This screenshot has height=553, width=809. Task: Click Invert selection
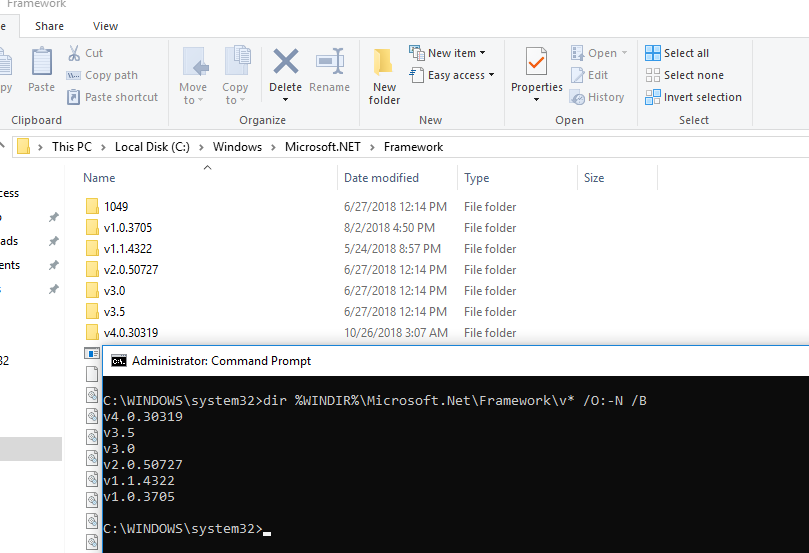point(693,97)
